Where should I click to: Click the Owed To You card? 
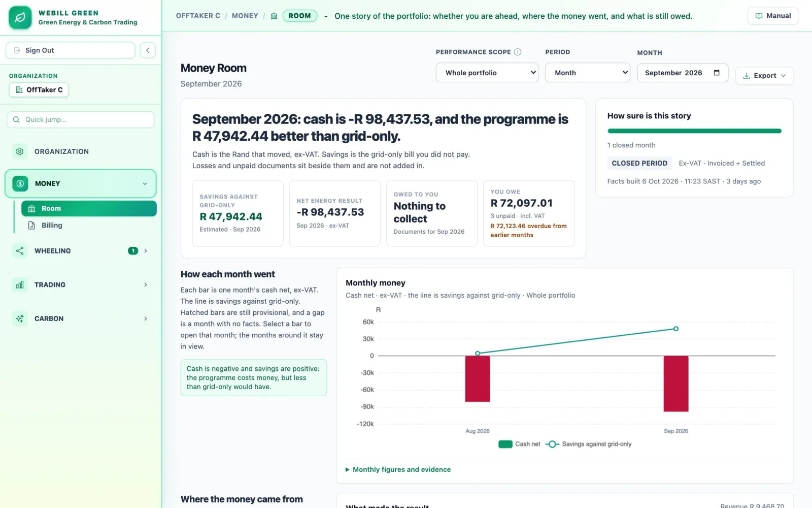click(432, 213)
